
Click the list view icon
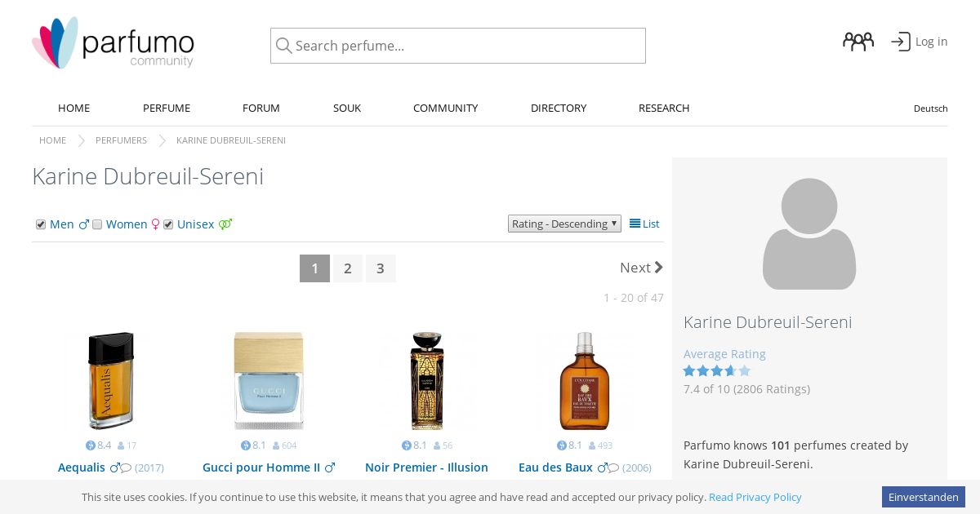(x=635, y=224)
